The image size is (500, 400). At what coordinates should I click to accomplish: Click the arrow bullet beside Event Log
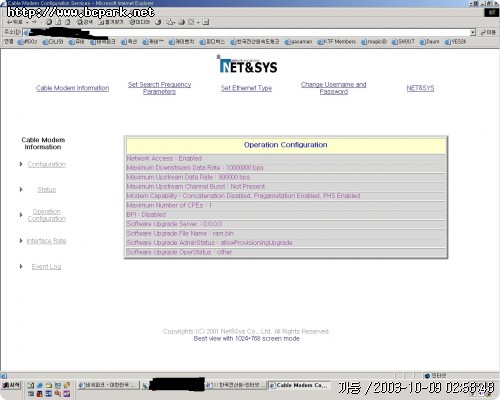tap(21, 266)
